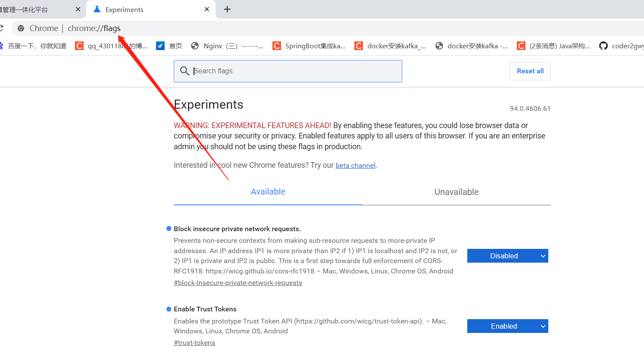
Task: Open the coder2gwy GitHub bookmark
Action: [621, 46]
